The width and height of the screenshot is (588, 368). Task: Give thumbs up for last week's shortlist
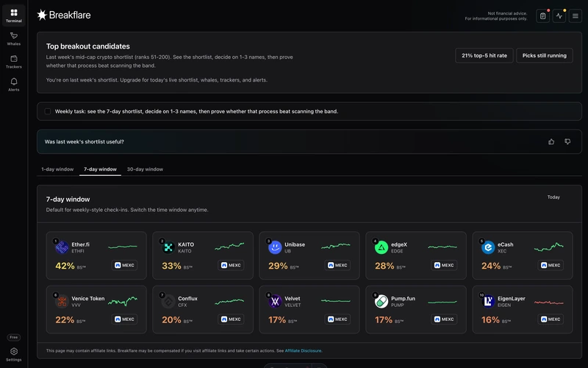click(551, 141)
